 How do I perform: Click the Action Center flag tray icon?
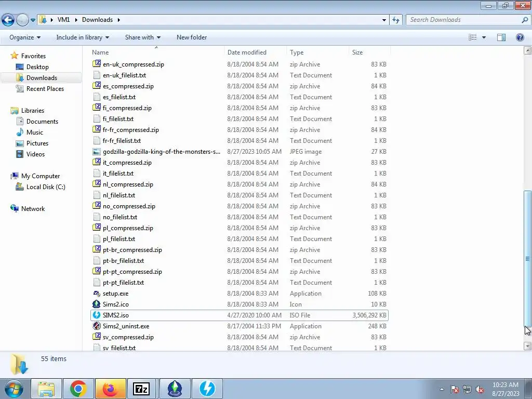[455, 390]
